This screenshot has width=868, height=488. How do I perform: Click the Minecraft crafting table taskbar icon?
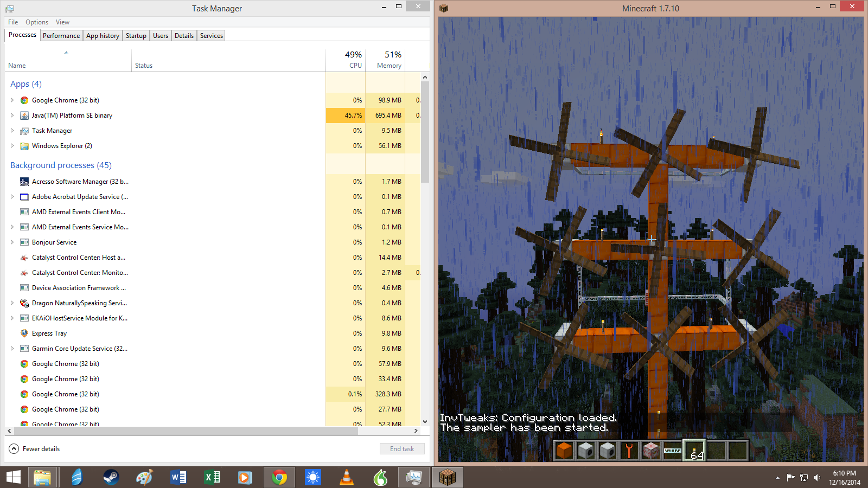(x=447, y=477)
